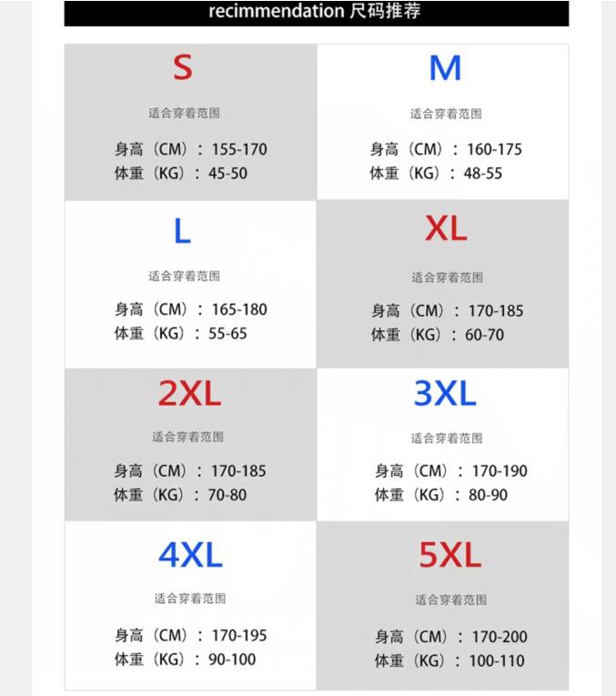Click the L height value 165-180
The height and width of the screenshot is (696, 616).
pyautogui.click(x=239, y=310)
